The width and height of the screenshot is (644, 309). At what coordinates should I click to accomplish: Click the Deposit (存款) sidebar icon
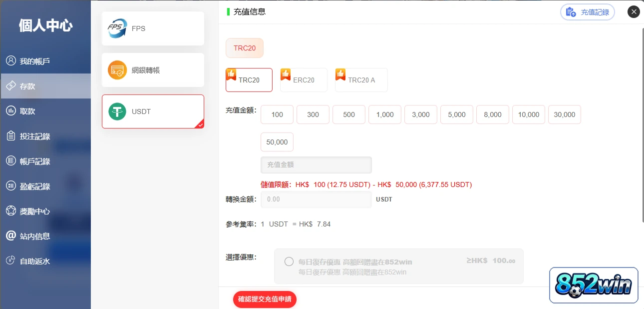click(x=10, y=86)
